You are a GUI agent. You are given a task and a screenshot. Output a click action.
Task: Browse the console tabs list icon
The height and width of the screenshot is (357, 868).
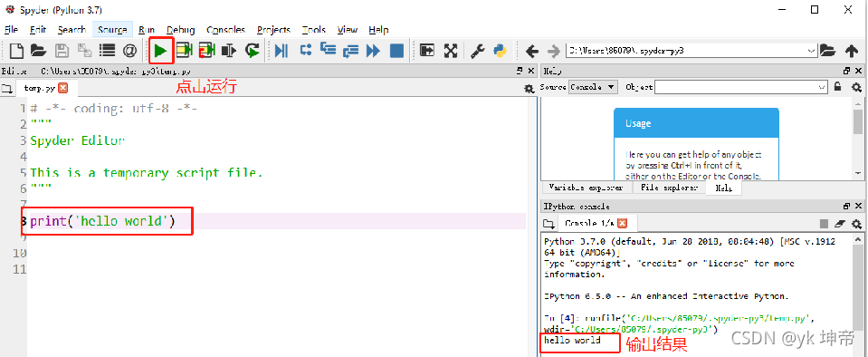(548, 224)
